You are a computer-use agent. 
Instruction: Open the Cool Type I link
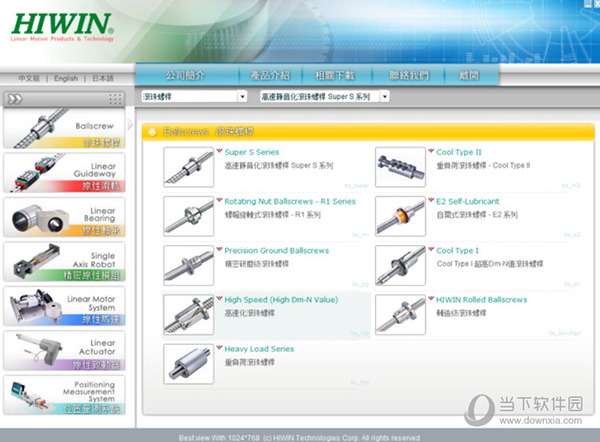click(457, 251)
